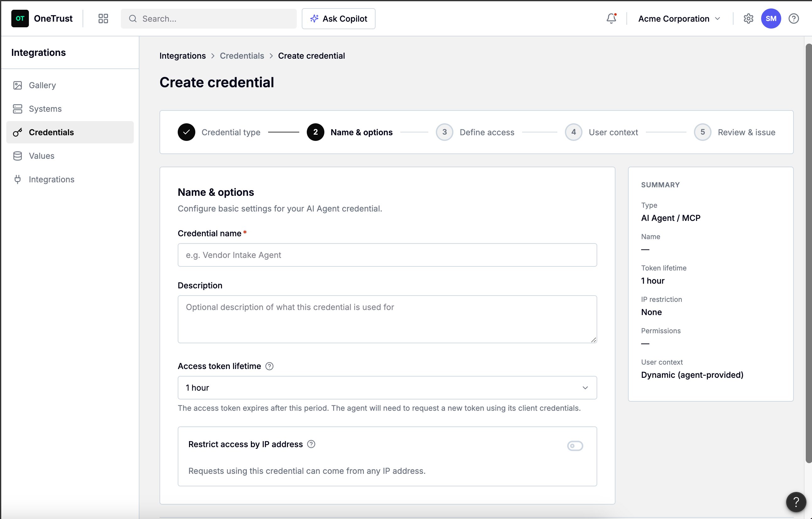The image size is (812, 519).
Task: Open Integrations sidebar item
Action: 70,179
